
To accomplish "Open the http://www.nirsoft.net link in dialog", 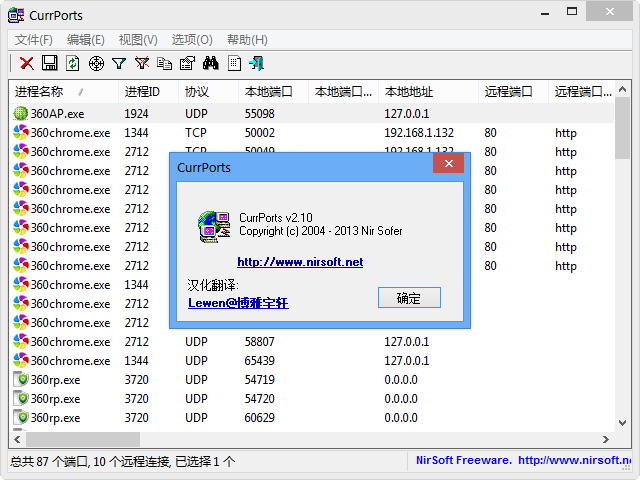I will point(300,262).
